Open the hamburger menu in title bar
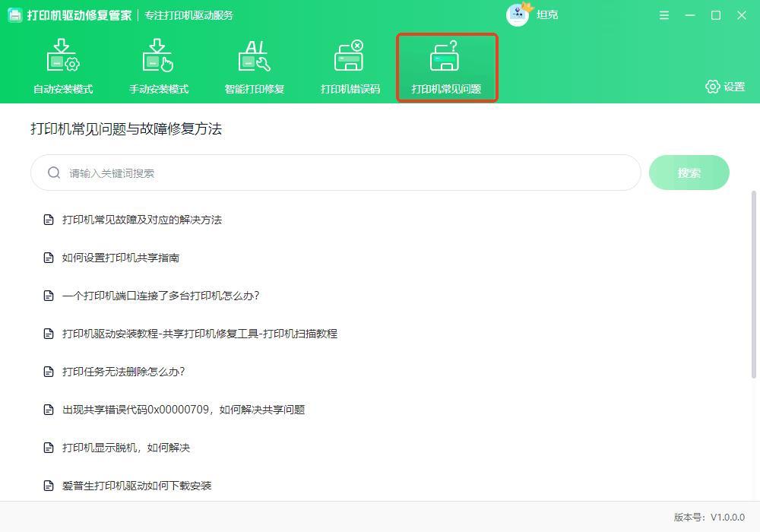This screenshot has height=532, width=760. click(664, 15)
